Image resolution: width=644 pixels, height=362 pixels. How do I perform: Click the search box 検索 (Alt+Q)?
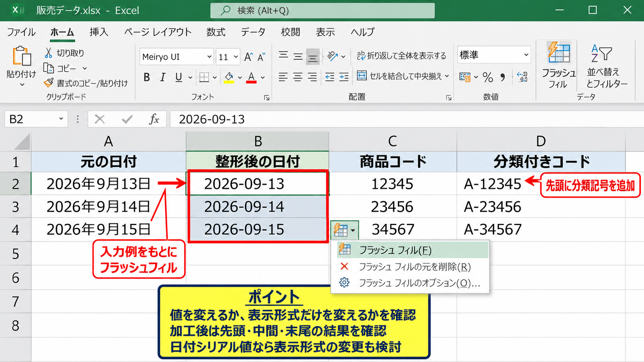(322, 10)
